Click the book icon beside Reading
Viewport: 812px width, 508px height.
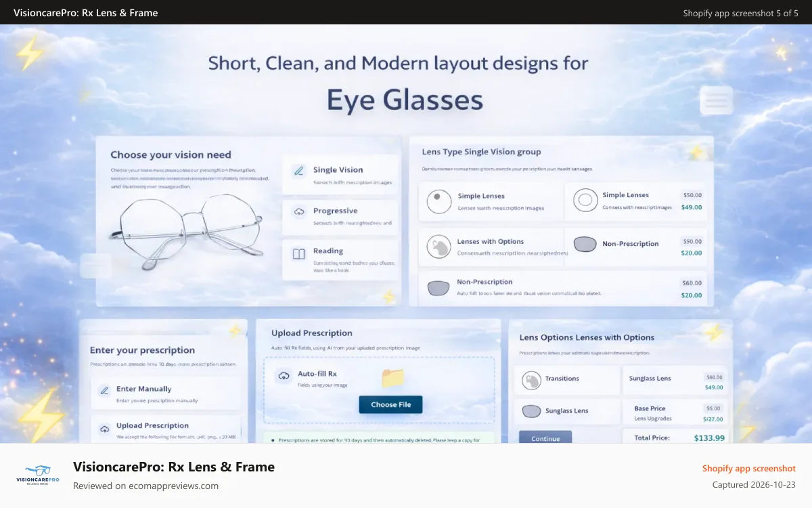tap(299, 254)
